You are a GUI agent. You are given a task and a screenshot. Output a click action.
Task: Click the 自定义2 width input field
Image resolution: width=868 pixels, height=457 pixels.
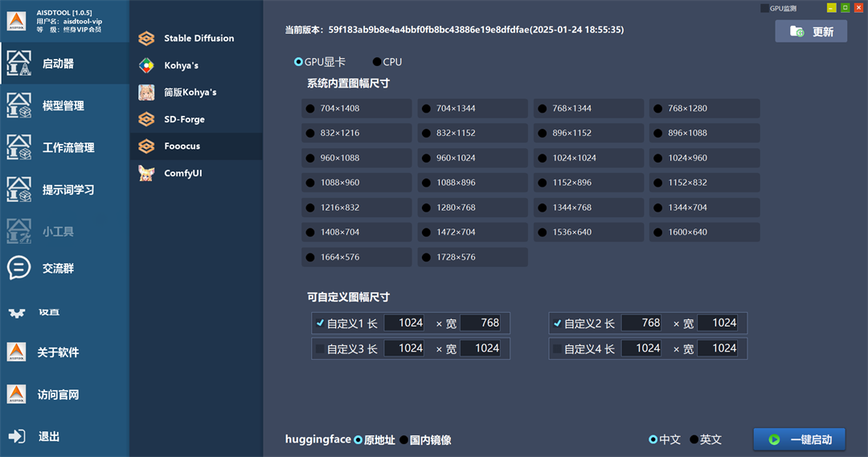[721, 323]
